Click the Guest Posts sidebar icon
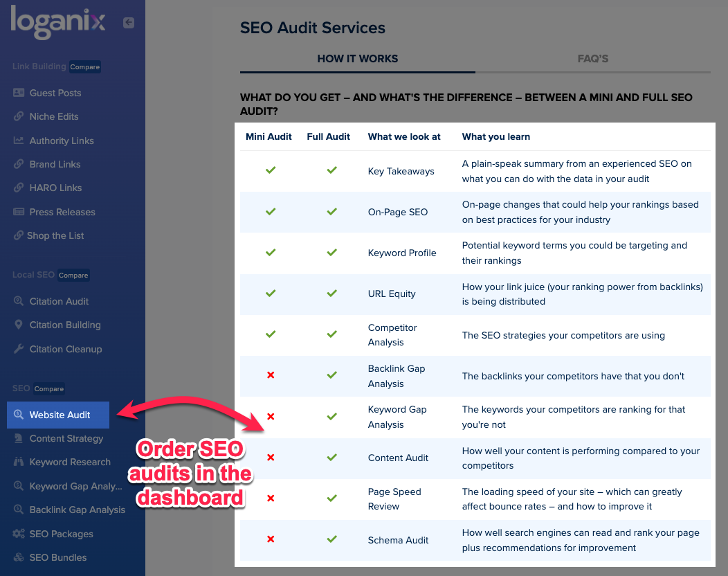Screen dimensions: 728x576 pos(19,93)
